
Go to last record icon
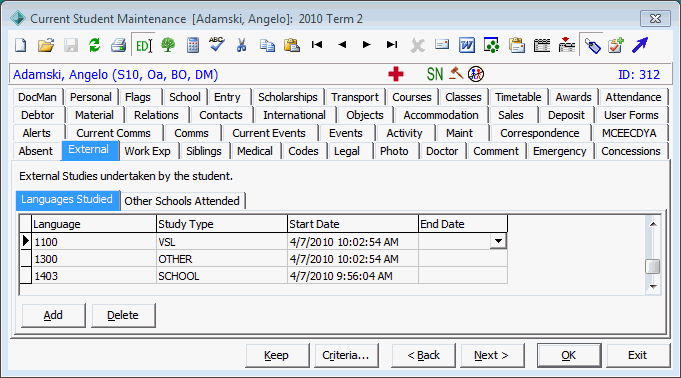392,44
